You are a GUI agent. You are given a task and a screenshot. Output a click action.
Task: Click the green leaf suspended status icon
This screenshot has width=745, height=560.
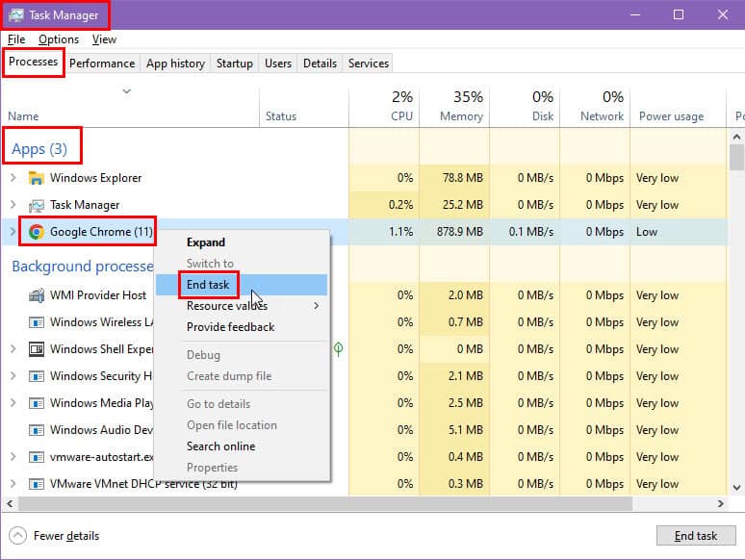pos(338,349)
